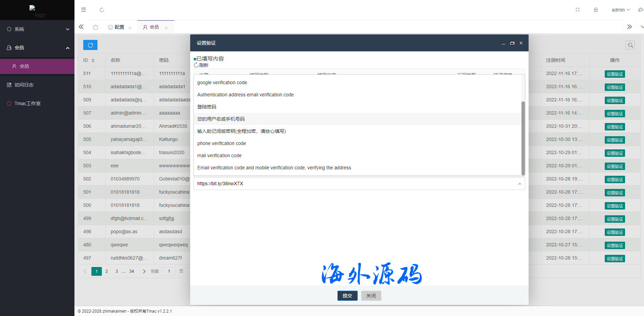The image size is (644, 316).
Task: Click the dropdown list vertical scrollbar
Action: click(523, 138)
